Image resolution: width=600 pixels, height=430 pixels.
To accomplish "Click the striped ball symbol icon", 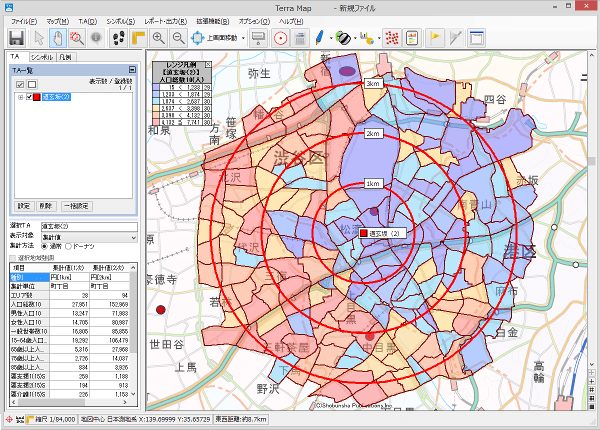I will pyautogui.click(x=343, y=38).
